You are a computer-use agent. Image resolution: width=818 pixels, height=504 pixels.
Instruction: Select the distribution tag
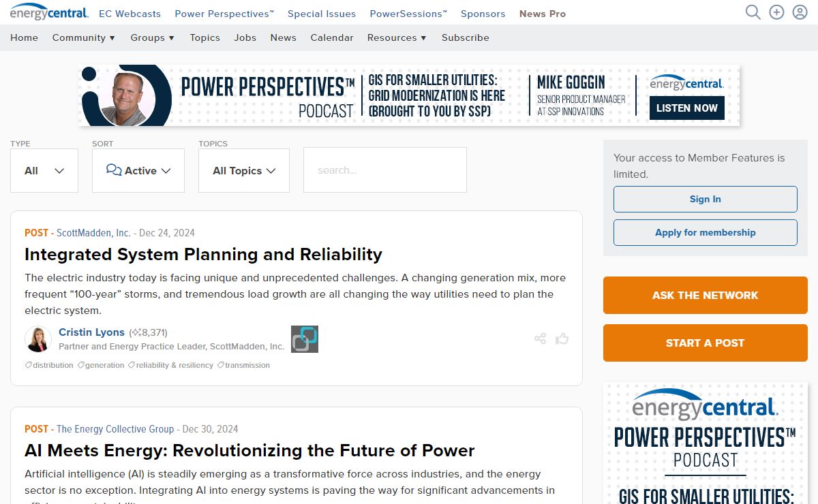point(49,365)
